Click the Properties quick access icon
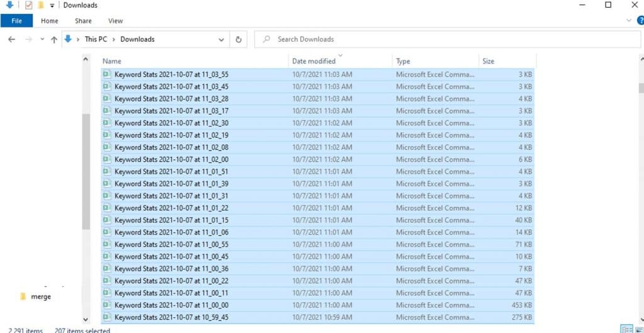The image size is (644, 333). (28, 5)
